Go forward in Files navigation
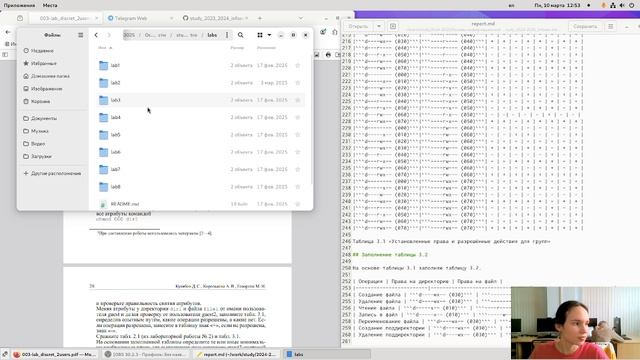The image size is (640, 360). tap(109, 35)
